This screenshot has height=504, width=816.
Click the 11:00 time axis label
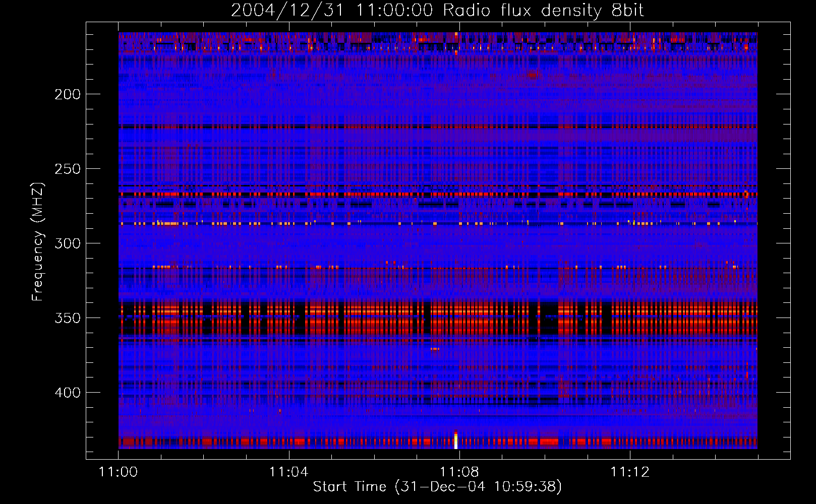(x=119, y=472)
